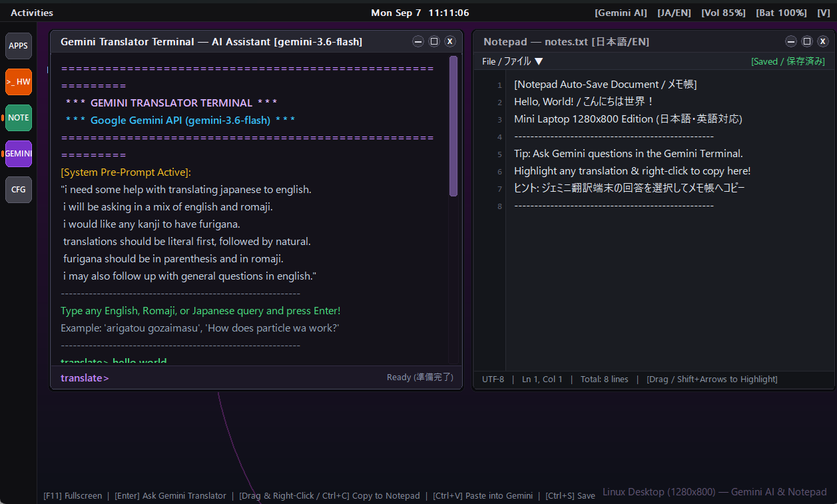Viewport: 837px width, 504px height.
Task: Click '[Ctrl+V] Paste into Gemini' hint
Action: pyautogui.click(x=483, y=496)
